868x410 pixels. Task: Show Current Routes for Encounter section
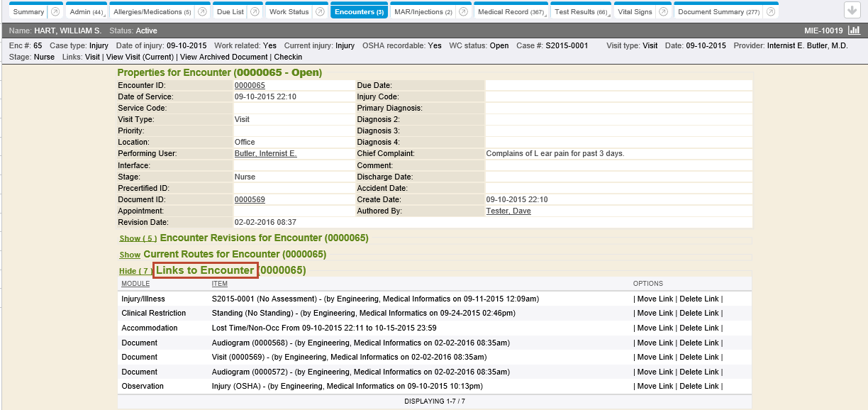click(130, 255)
